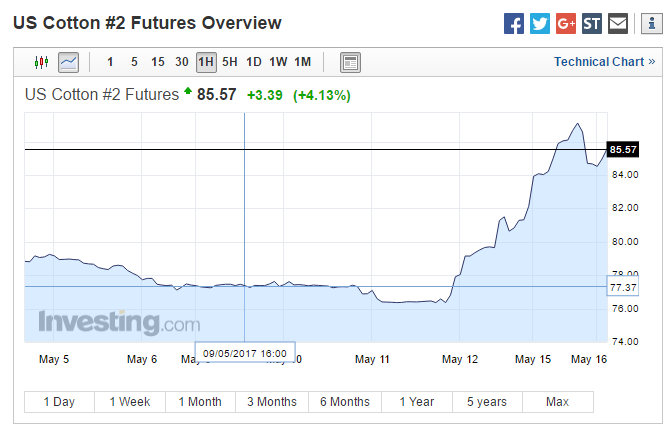Select the area line chart type

click(68, 62)
